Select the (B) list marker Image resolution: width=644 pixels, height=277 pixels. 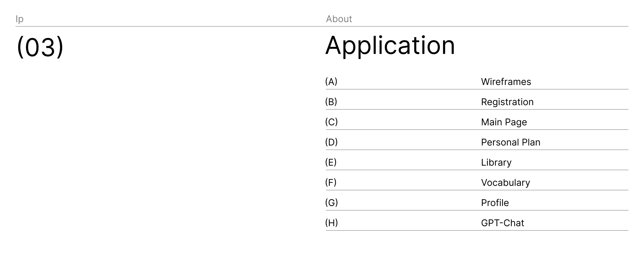click(331, 102)
